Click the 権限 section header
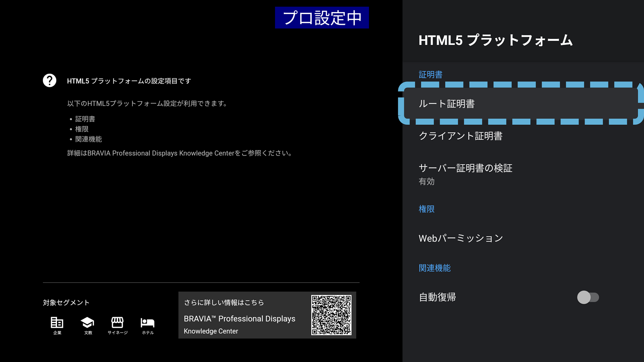Screen dimensions: 644x362 pos(426,209)
